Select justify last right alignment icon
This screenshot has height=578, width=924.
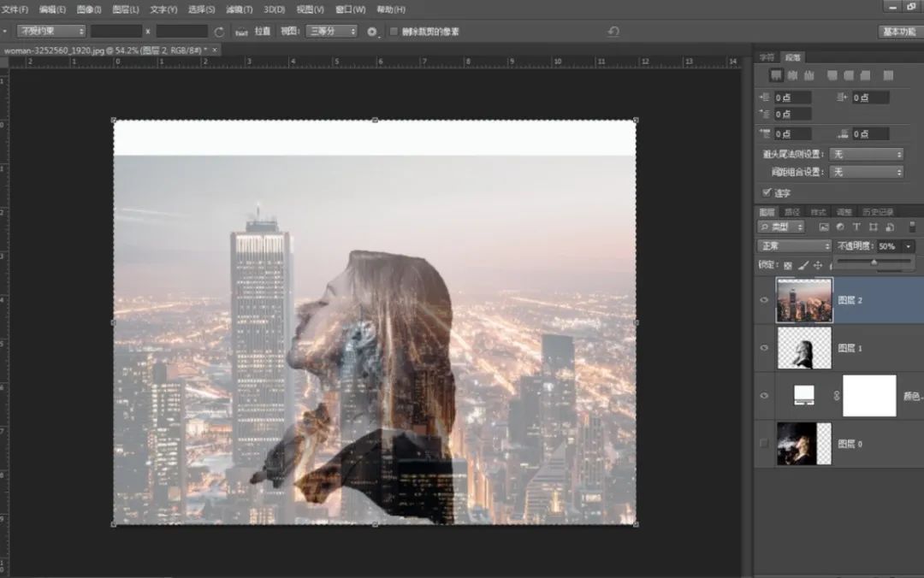(x=865, y=75)
